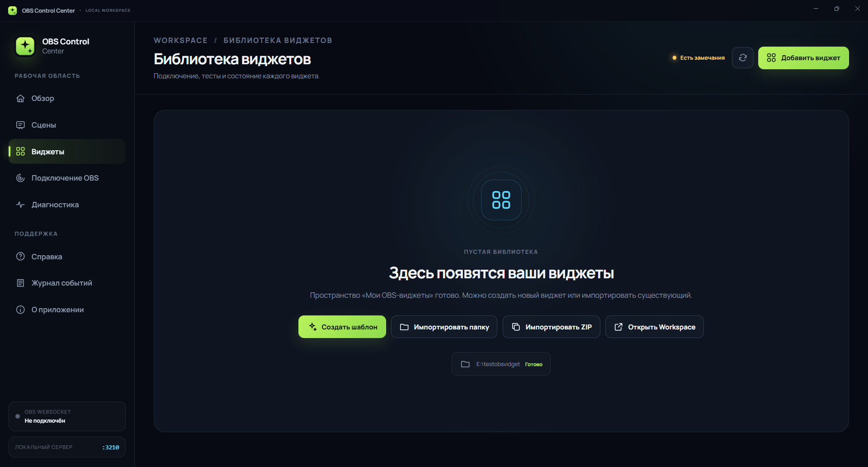Screen dimensions: 868x467
Task: Restore down the application window
Action: pos(837,9)
